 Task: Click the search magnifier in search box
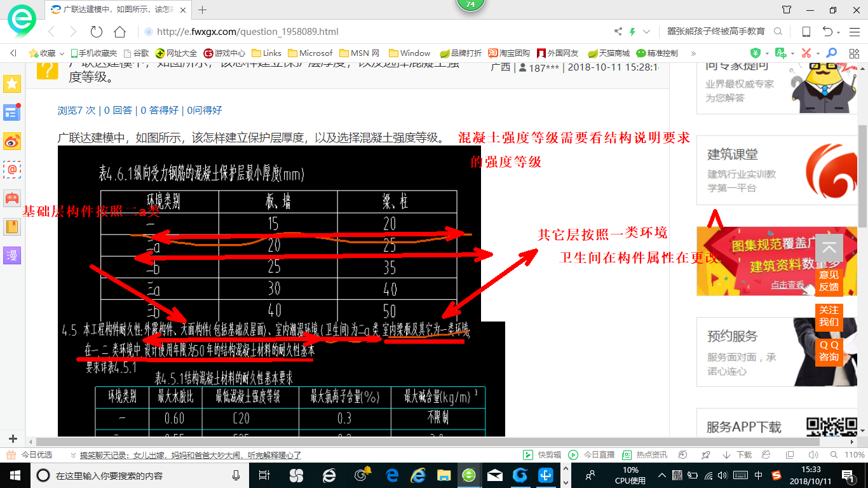pyautogui.click(x=778, y=32)
